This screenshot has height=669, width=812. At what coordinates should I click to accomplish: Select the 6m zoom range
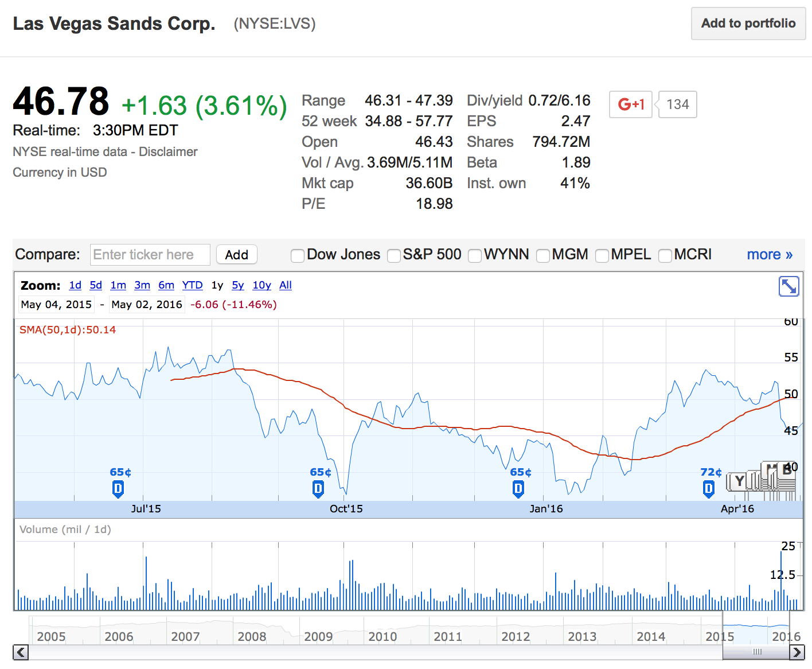click(166, 285)
